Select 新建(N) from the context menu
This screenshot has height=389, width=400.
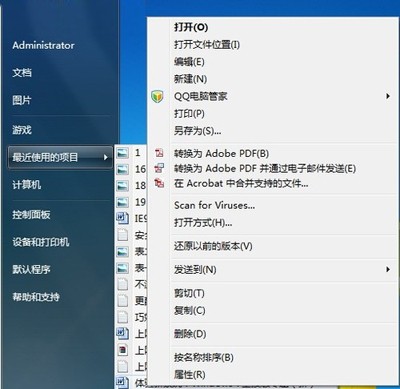190,79
